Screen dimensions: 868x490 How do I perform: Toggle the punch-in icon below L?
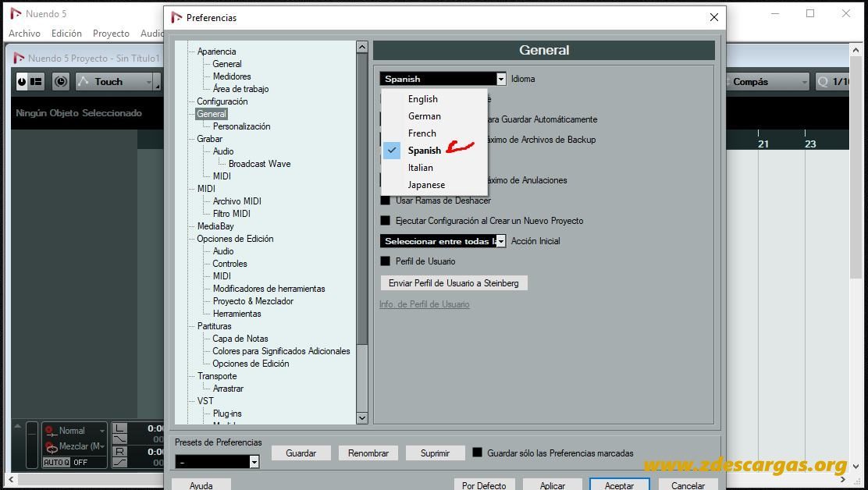pos(120,439)
